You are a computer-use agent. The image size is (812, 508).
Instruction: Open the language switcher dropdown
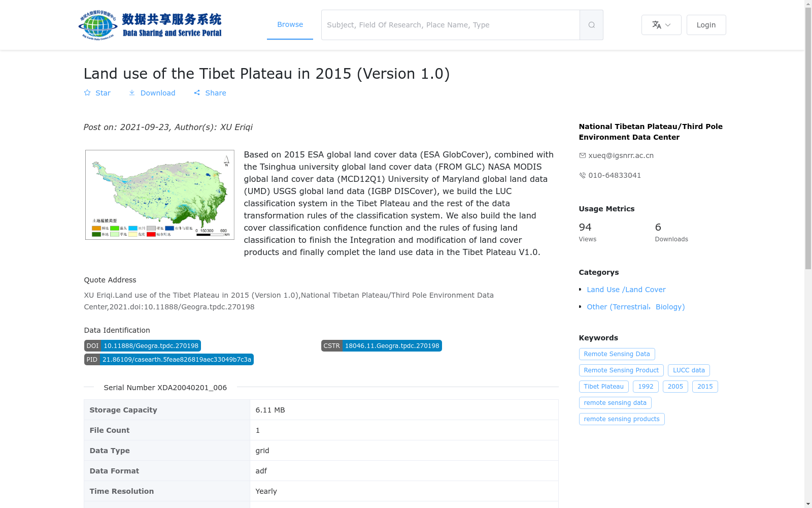coord(661,25)
